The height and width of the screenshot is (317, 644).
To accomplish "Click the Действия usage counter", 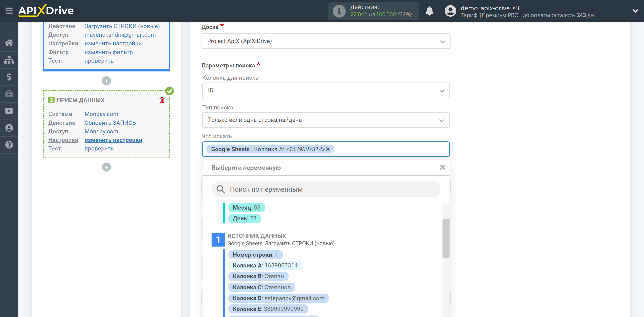I will 373,11.
